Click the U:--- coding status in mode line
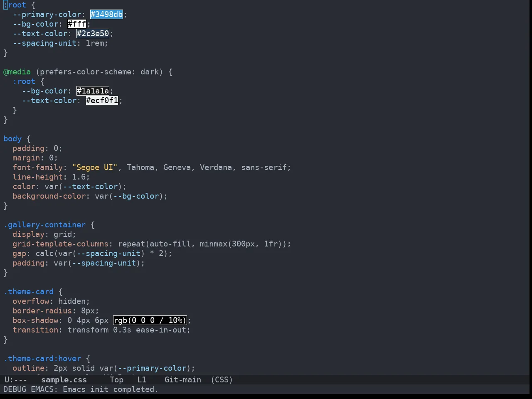This screenshot has height=399, width=532. pyautogui.click(x=16, y=380)
